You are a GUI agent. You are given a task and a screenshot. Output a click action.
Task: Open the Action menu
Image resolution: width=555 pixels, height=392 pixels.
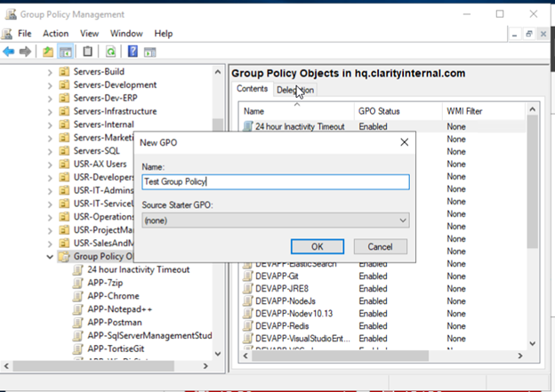(x=55, y=34)
